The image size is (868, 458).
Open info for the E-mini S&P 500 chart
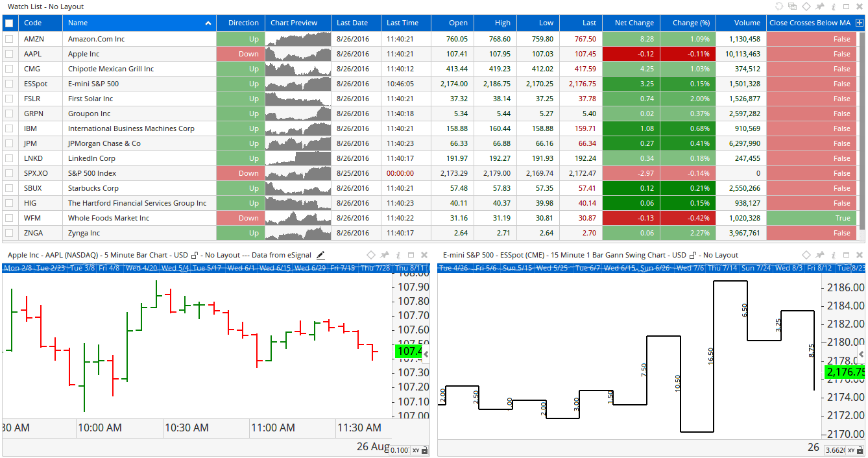click(x=833, y=255)
